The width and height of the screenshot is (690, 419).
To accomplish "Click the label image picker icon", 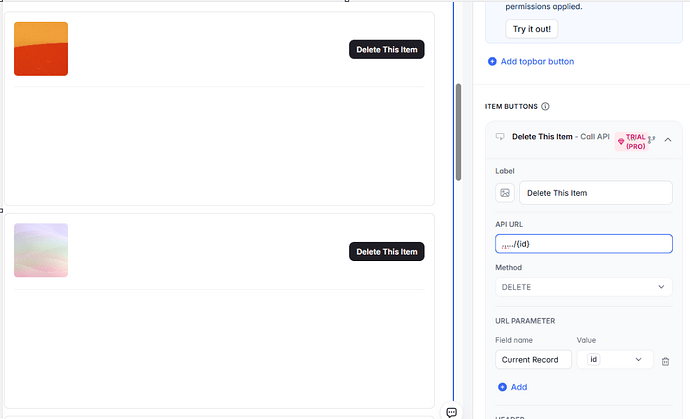I will tap(505, 193).
